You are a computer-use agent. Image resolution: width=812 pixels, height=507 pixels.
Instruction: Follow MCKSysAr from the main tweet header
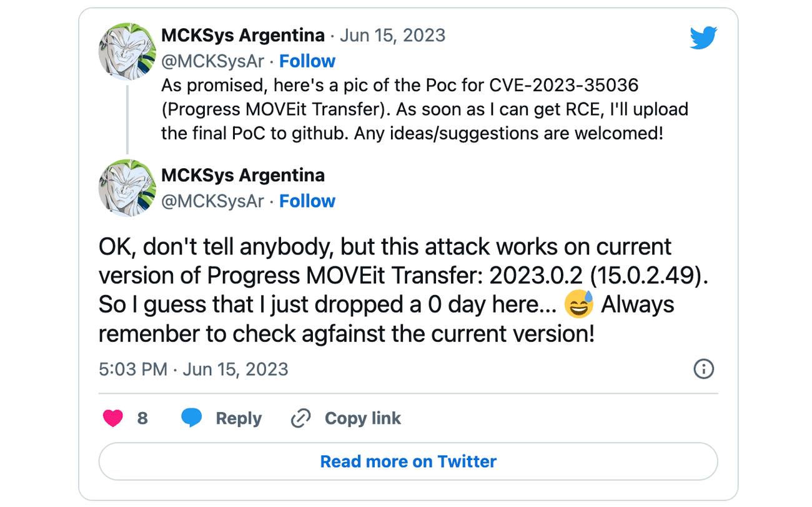click(x=307, y=201)
